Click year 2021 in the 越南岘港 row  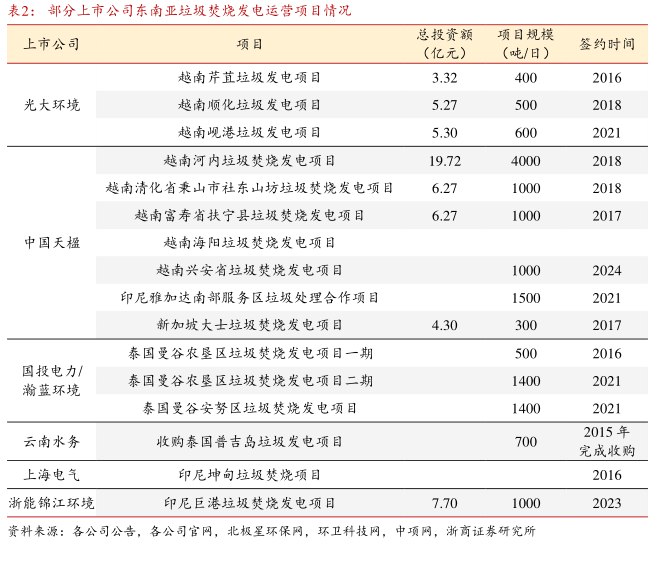coord(607,133)
